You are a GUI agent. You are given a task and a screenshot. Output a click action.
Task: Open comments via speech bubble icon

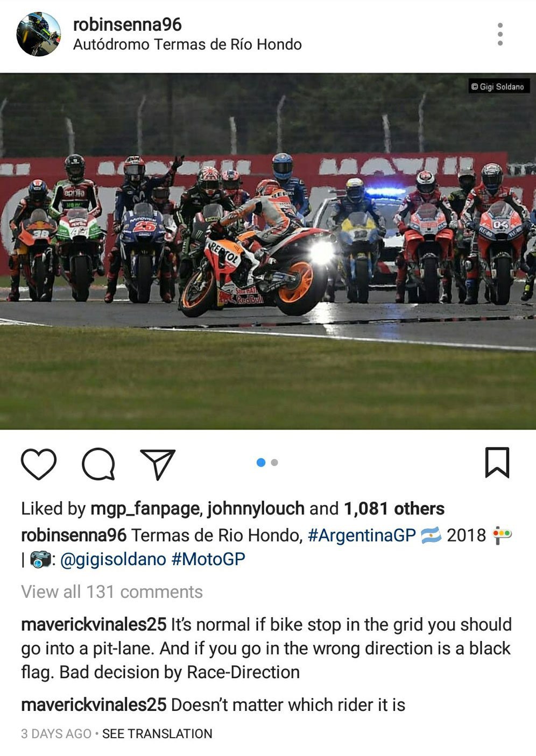tap(98, 463)
